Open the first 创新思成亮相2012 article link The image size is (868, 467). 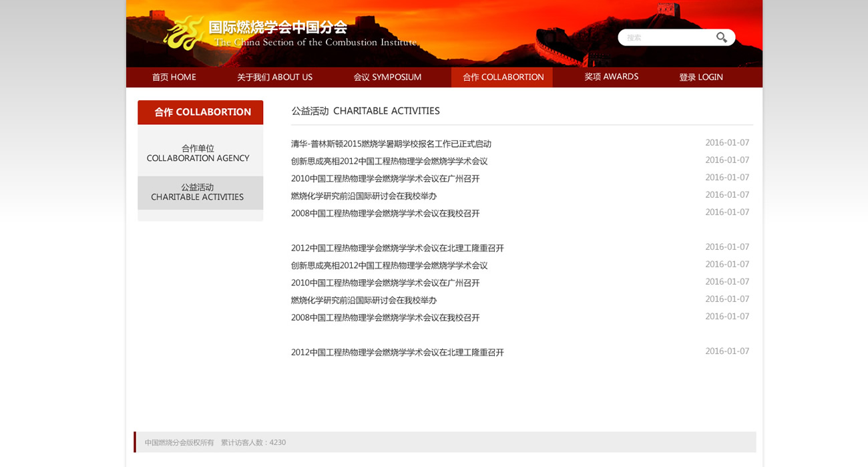click(x=389, y=161)
